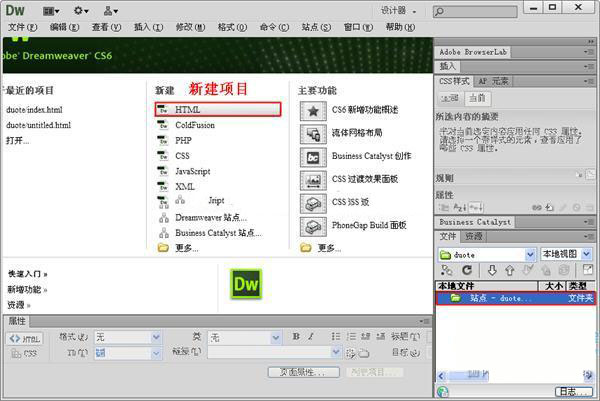Click the Layout dropdown icon in title bar

click(52, 10)
